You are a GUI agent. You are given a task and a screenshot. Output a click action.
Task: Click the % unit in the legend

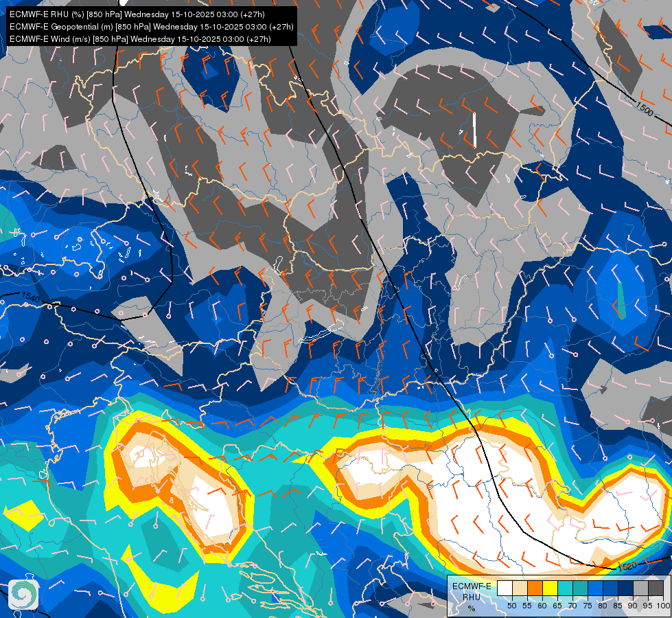(472, 608)
